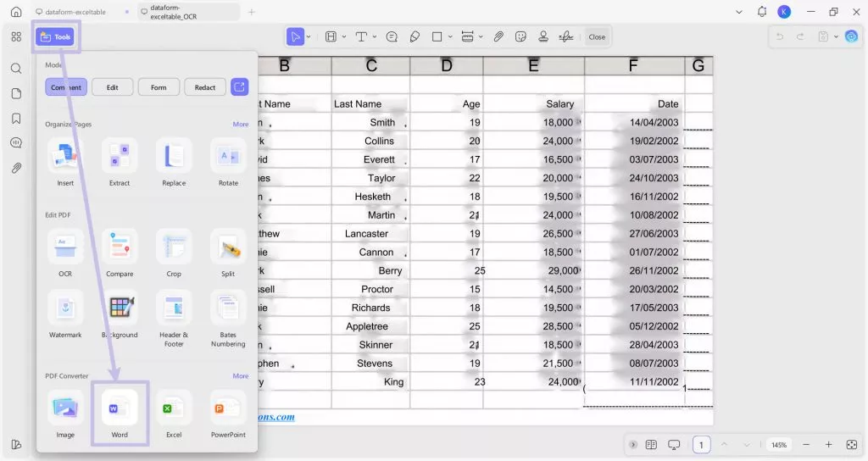Expand the save options dropdown
This screenshot has width=868, height=461.
tap(836, 37)
